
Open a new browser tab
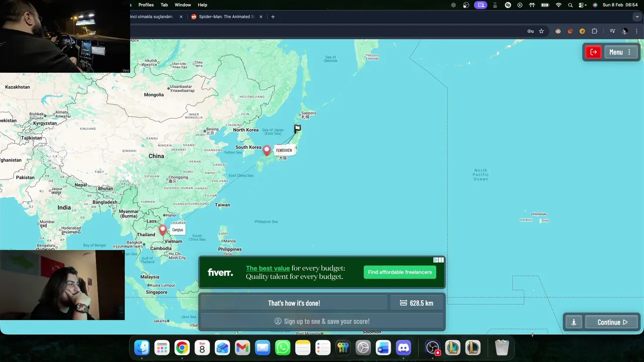pyautogui.click(x=273, y=17)
